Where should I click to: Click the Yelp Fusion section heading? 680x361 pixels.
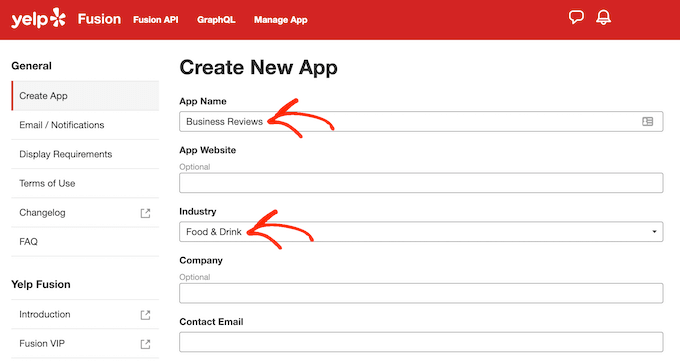41,285
